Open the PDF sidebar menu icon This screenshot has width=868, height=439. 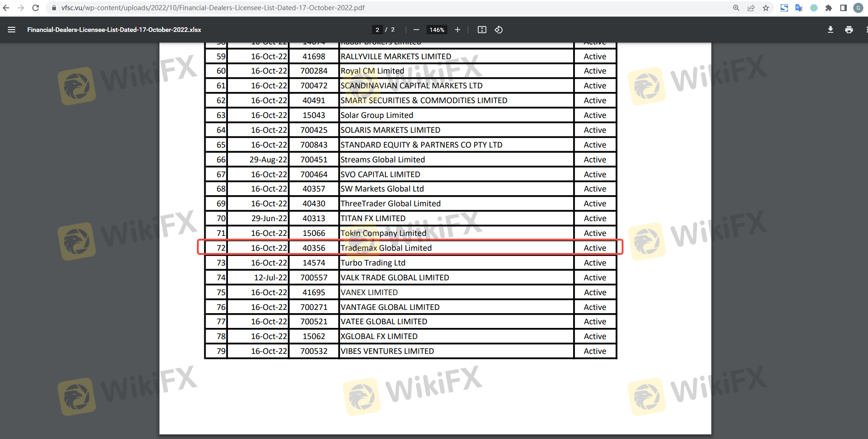pos(12,30)
